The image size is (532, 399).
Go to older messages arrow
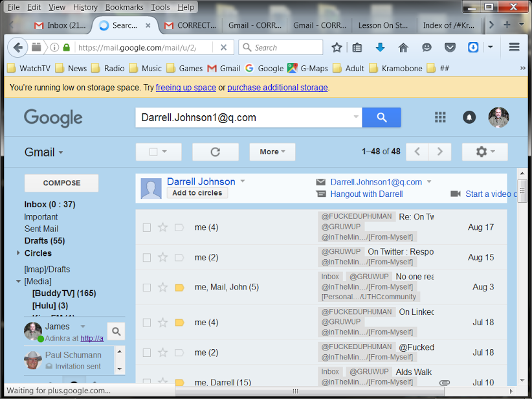coord(439,152)
